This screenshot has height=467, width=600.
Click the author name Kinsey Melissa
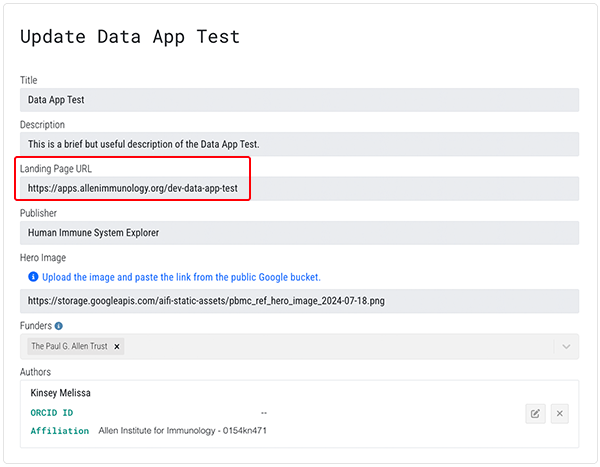click(x=61, y=393)
